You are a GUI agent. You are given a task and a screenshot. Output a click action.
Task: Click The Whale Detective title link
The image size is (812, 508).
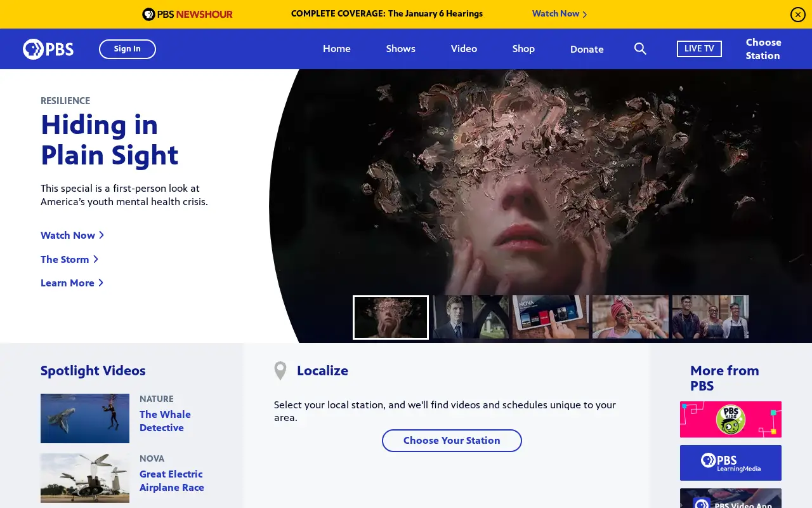(165, 421)
